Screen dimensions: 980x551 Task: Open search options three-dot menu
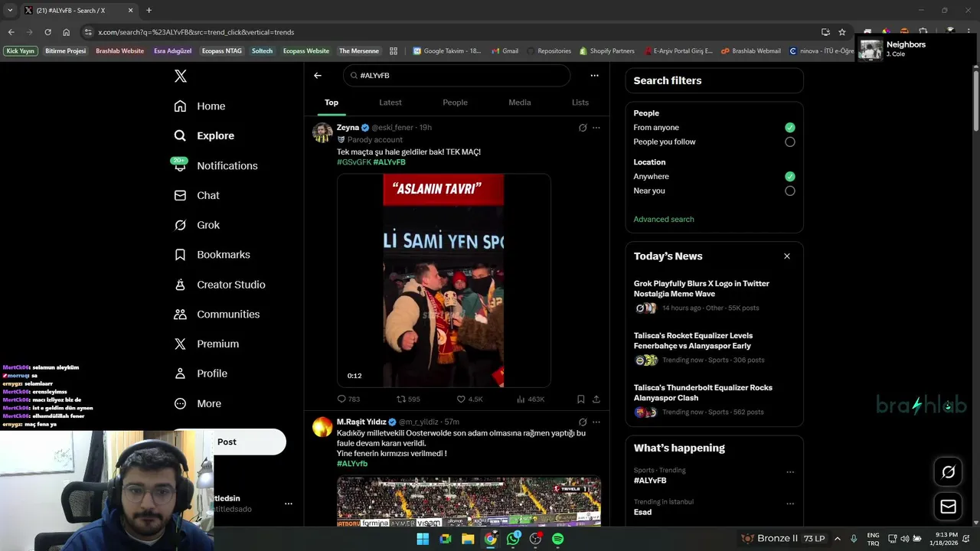[x=594, y=76]
